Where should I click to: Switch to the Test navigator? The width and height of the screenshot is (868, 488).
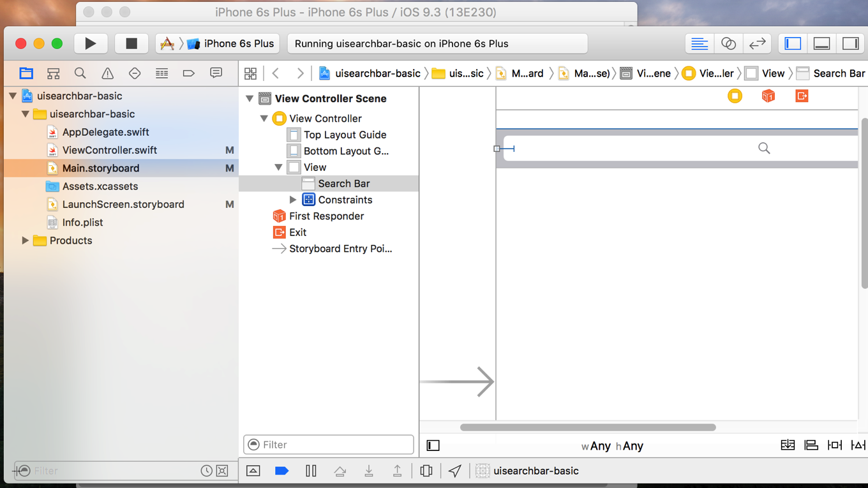point(135,73)
